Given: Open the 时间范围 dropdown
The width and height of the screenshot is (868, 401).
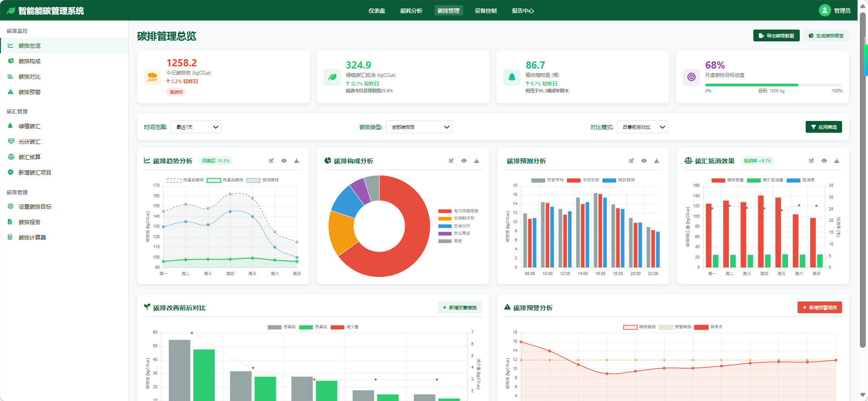Looking at the screenshot, I should [x=196, y=127].
